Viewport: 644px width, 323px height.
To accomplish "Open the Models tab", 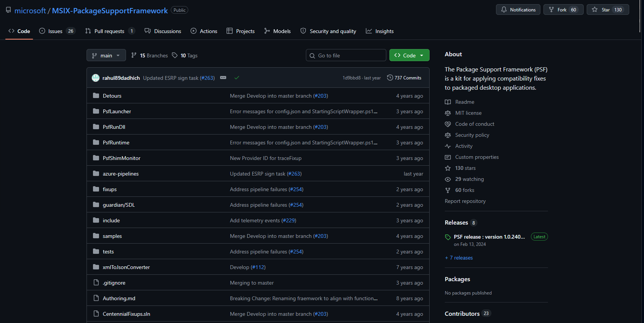I will (x=277, y=31).
